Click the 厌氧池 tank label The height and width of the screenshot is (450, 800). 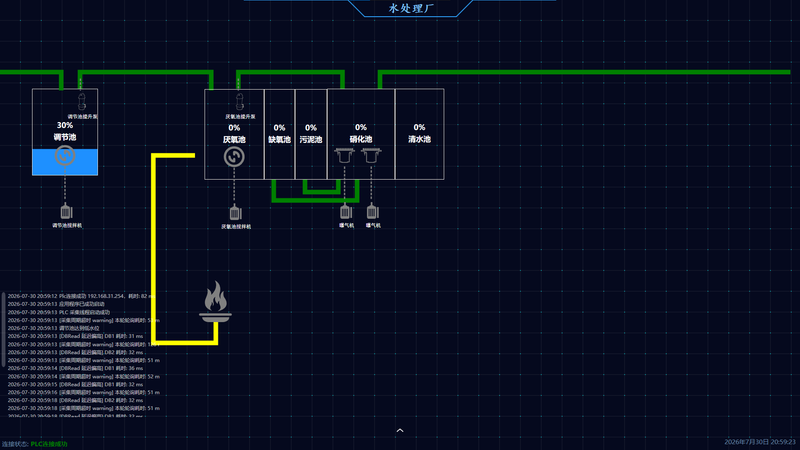(234, 139)
